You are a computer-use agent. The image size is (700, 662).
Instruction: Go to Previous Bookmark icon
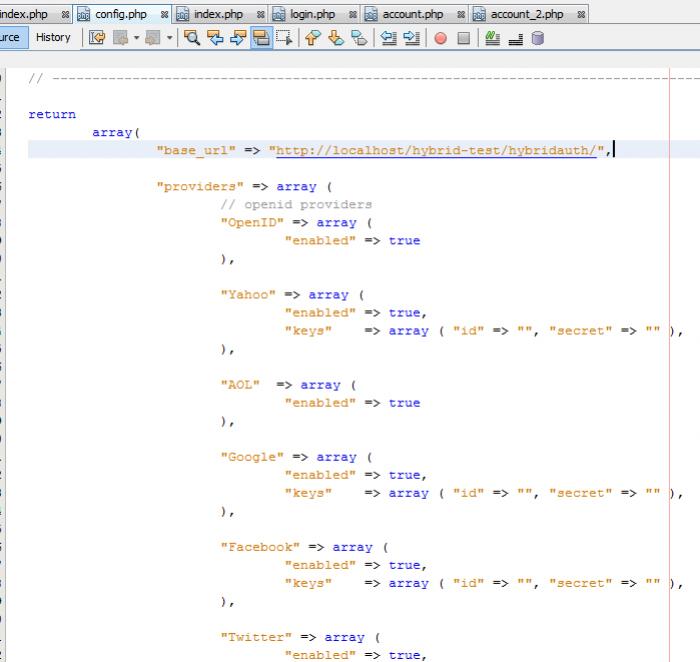[313, 38]
